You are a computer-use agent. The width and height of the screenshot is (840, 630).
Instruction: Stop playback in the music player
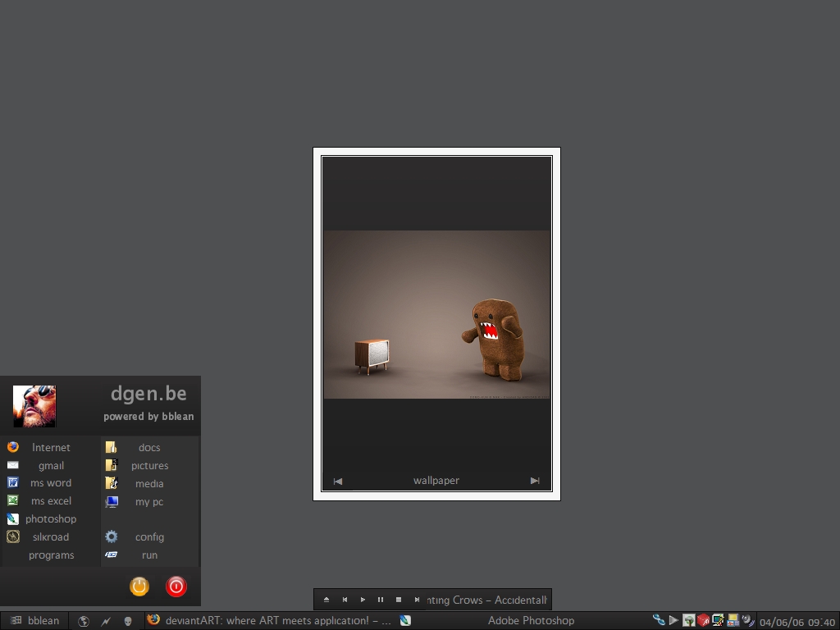(x=399, y=600)
